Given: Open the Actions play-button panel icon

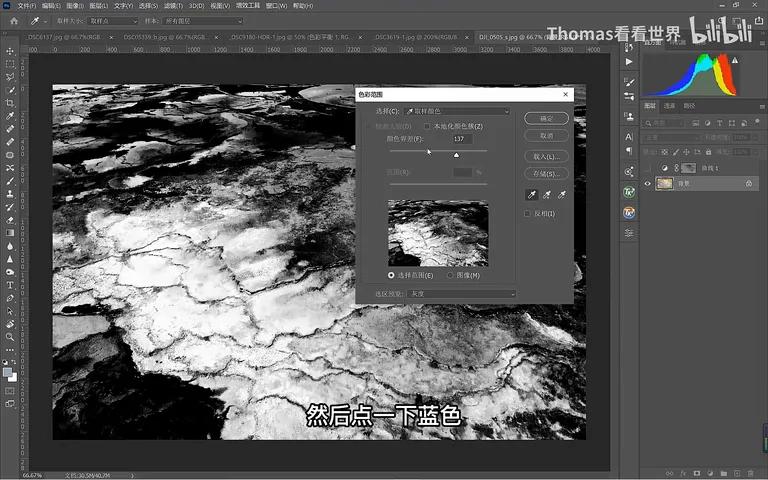Looking at the screenshot, I should pos(629,62).
